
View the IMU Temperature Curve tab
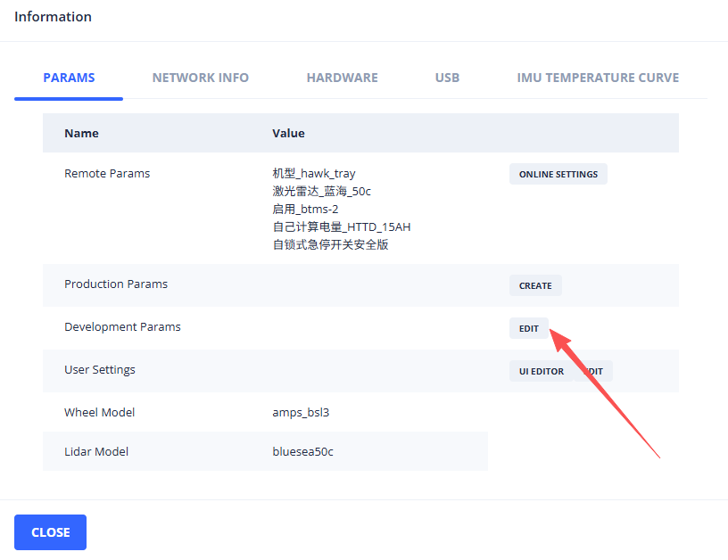598,78
